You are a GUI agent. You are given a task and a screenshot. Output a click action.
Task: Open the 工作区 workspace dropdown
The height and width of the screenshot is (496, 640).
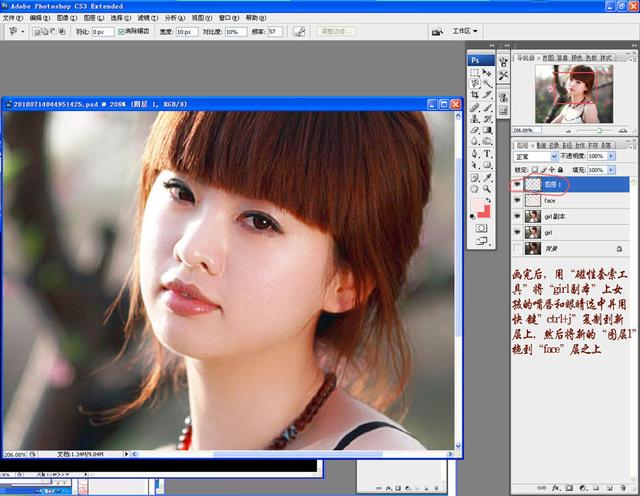click(x=465, y=31)
